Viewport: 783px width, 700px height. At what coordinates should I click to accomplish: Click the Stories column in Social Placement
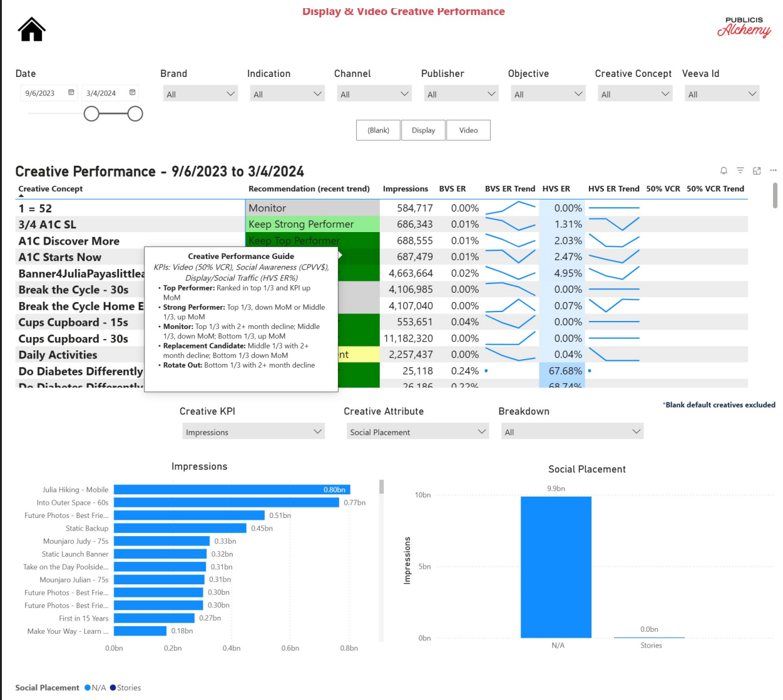tap(649, 637)
